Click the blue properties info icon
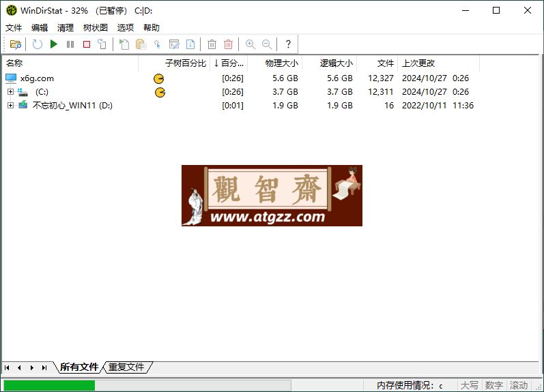 point(190,44)
